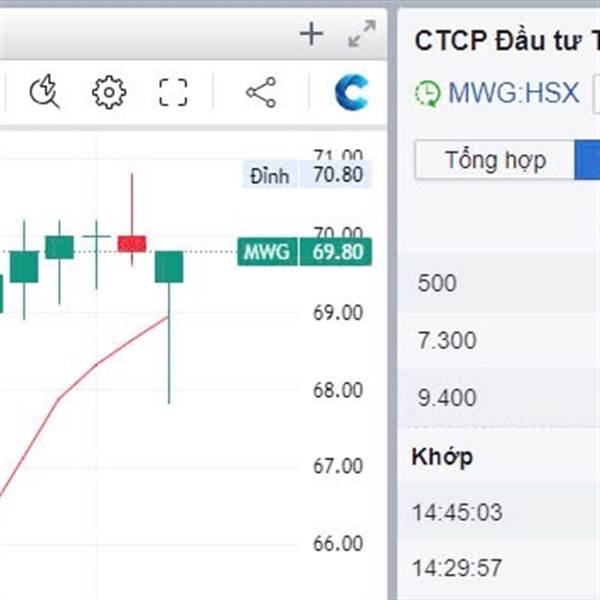Click the 68.00 price axis label
This screenshot has height=600, width=600.
point(338,390)
